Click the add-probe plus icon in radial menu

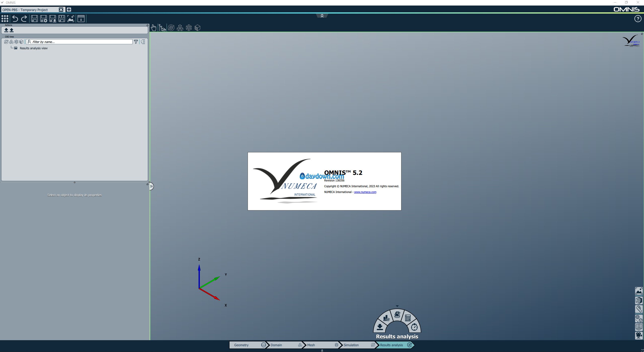(x=397, y=314)
